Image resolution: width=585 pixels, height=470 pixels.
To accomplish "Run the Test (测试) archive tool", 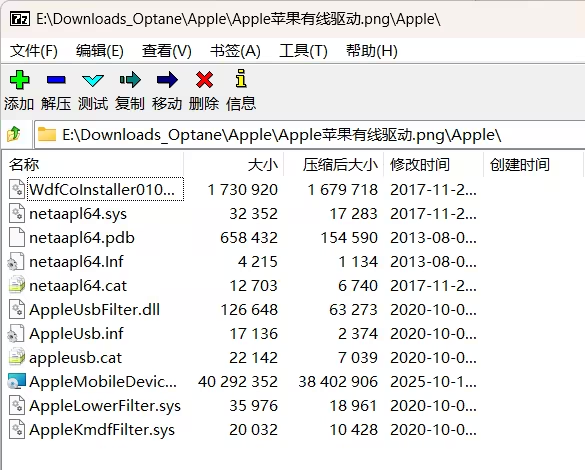I will 93,80.
